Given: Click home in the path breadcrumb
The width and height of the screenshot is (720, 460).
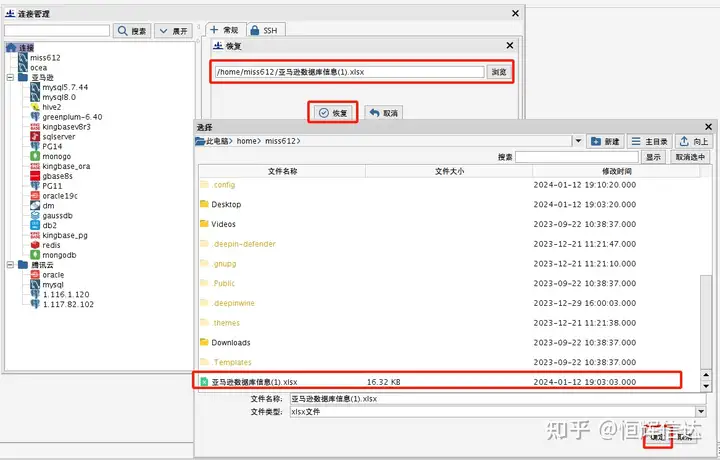Looking at the screenshot, I should pyautogui.click(x=247, y=141).
